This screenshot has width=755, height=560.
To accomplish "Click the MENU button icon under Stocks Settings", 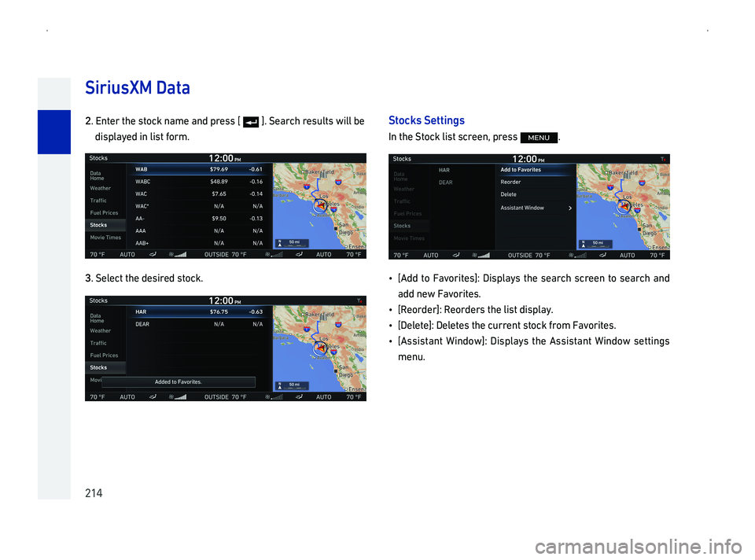I will (x=539, y=138).
